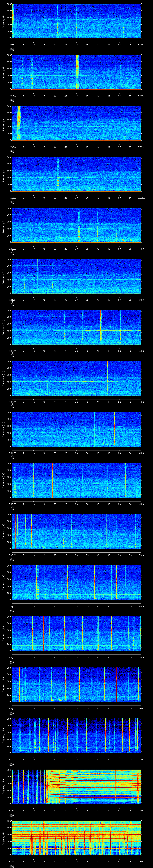Click the red broadband burst in the 1:58:00 panel
The width and height of the screenshot is (153, 868).
coord(19,123)
